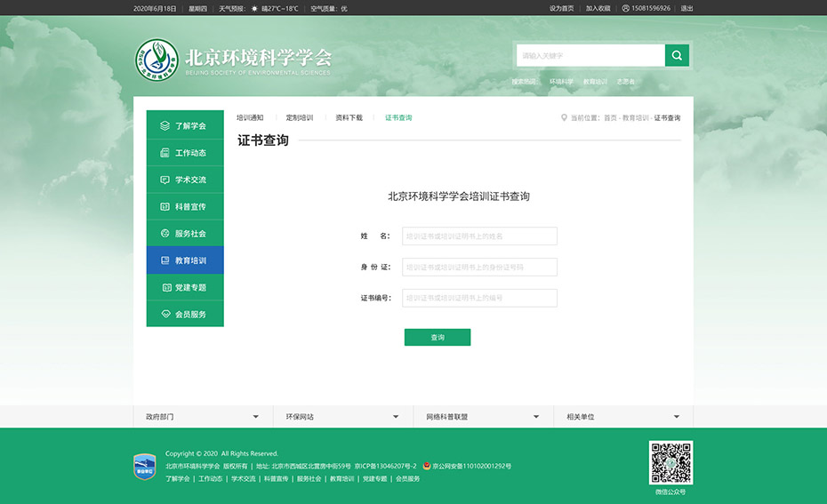Click the 党建专题 icon in sidebar
The height and width of the screenshot is (504, 827).
[166, 288]
